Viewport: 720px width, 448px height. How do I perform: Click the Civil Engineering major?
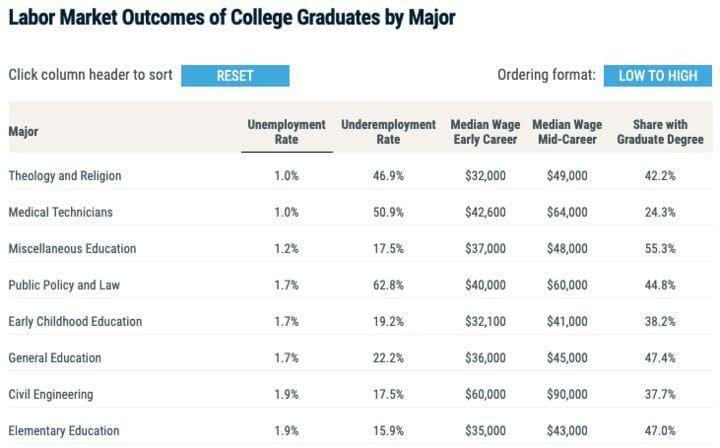coord(50,394)
